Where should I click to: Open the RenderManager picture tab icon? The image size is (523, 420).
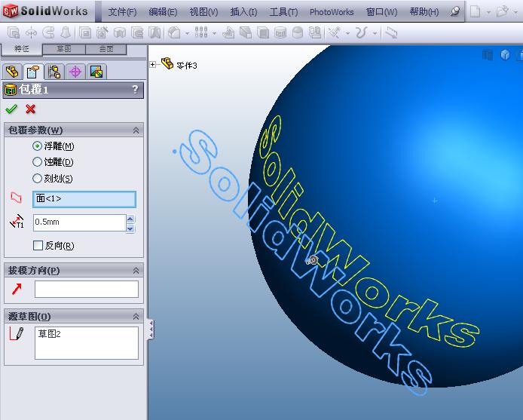(x=96, y=72)
